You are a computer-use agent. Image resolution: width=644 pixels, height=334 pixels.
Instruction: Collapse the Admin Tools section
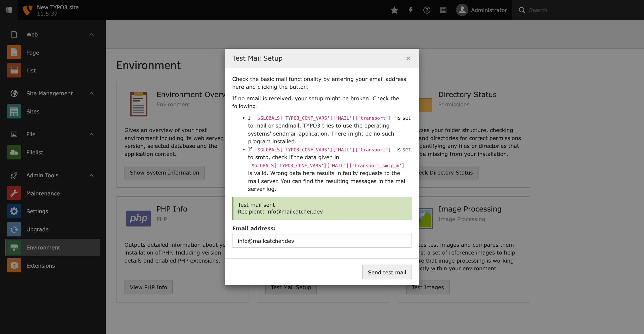coord(92,176)
